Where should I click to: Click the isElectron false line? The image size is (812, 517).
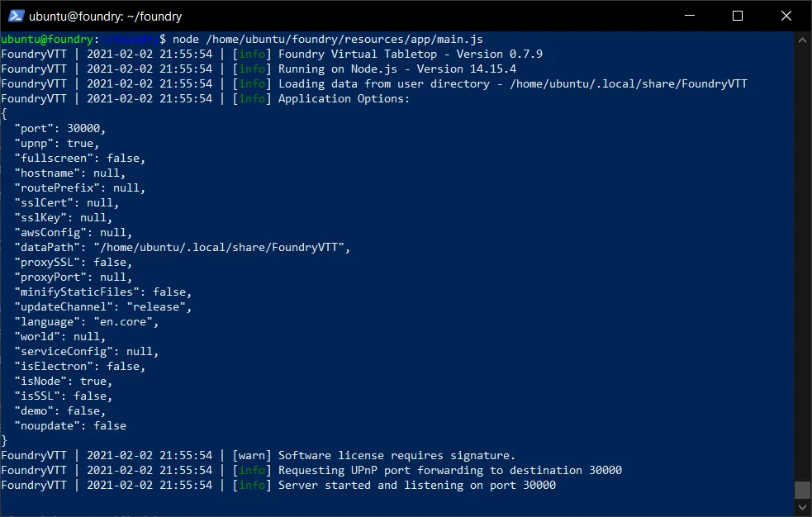tap(83, 366)
